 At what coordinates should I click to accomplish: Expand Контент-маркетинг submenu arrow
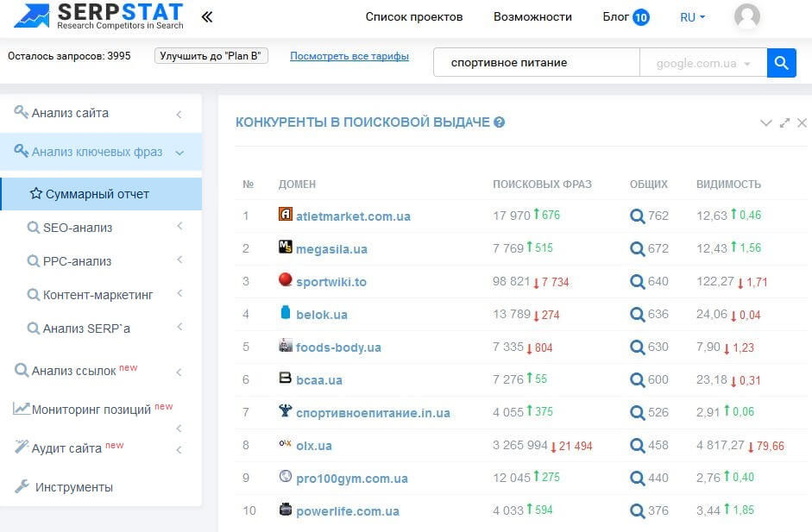179,293
